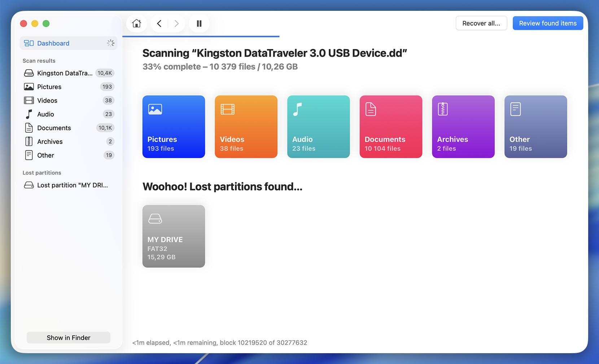Click the Woohoo! Lost partitions found heading

coord(223,187)
